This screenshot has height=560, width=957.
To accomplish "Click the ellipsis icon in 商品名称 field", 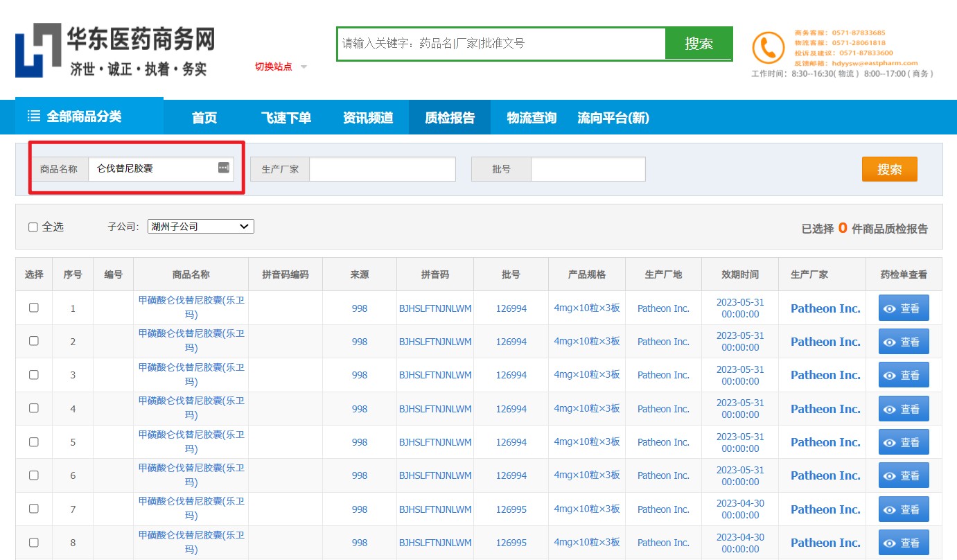I will [x=223, y=168].
